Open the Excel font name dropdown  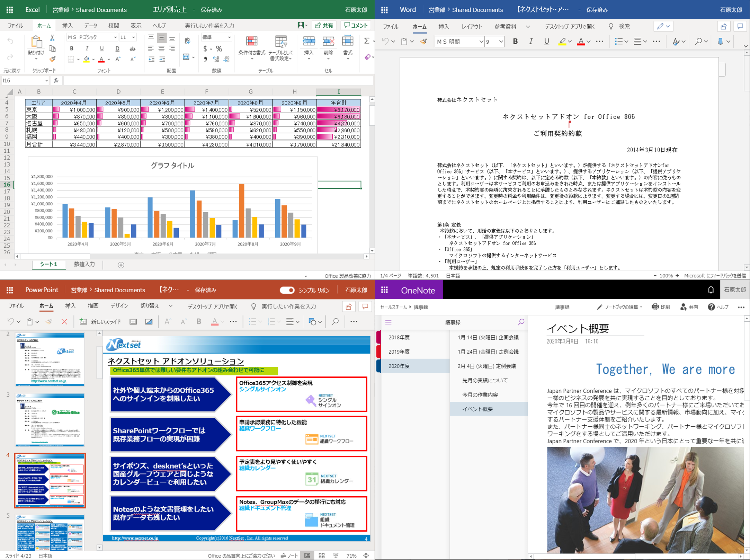[115, 37]
